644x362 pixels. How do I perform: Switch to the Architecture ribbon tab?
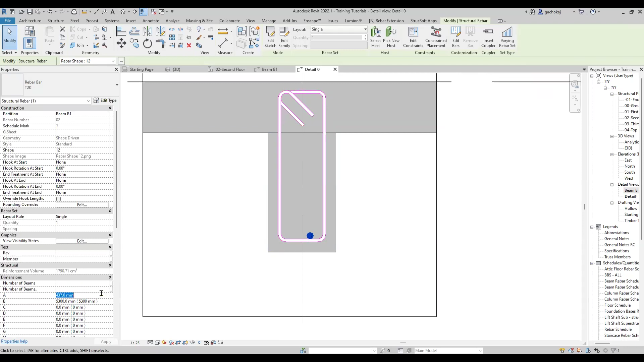tap(30, 21)
